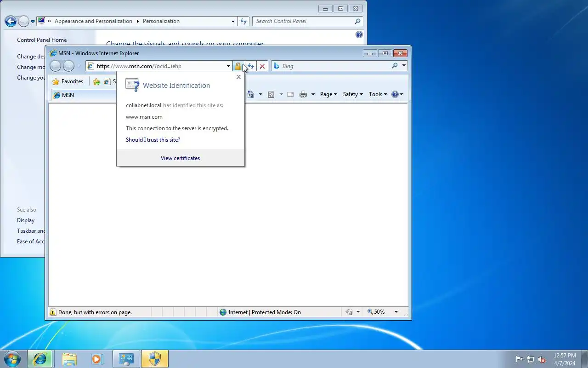Expand the Home button dropdown arrow
Image resolution: width=588 pixels, height=368 pixels.
[260, 94]
